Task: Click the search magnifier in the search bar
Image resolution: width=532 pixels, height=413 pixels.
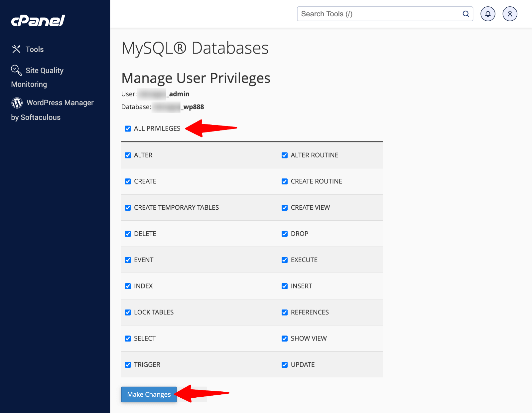Action: pyautogui.click(x=465, y=14)
